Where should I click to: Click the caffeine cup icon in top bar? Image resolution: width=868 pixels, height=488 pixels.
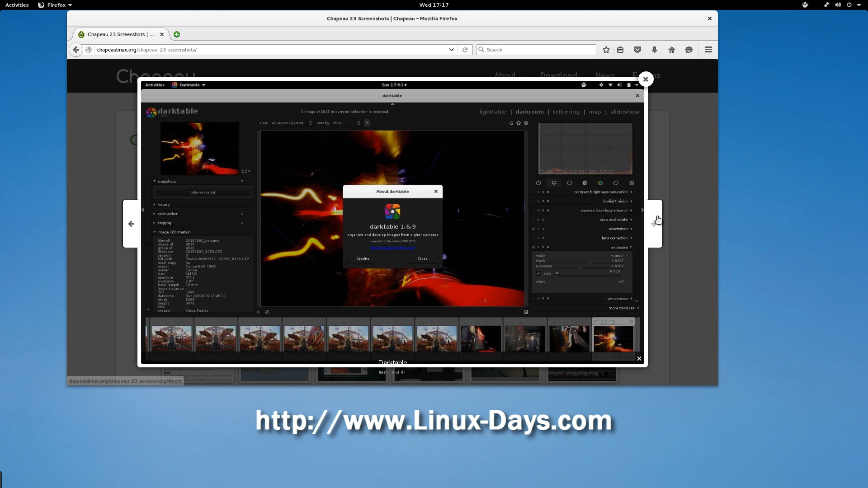pos(805,5)
